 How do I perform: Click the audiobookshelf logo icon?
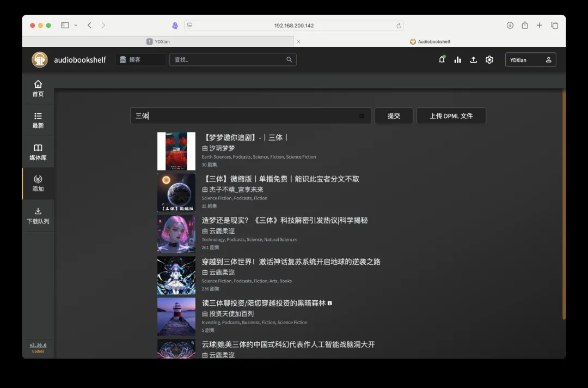click(x=40, y=60)
